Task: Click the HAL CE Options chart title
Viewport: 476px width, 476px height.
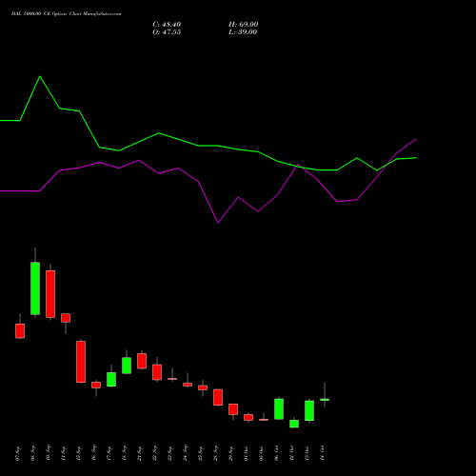Action: 66,14
